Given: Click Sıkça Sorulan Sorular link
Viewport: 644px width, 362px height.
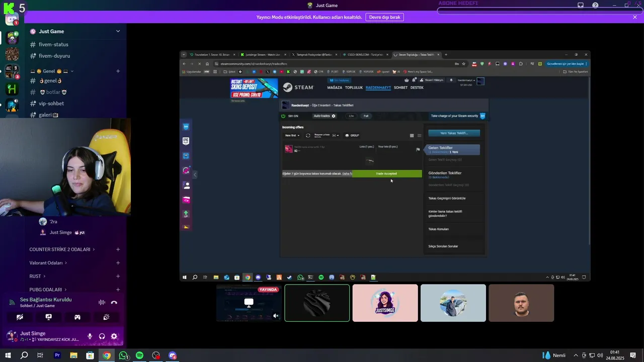Looking at the screenshot, I should point(443,246).
